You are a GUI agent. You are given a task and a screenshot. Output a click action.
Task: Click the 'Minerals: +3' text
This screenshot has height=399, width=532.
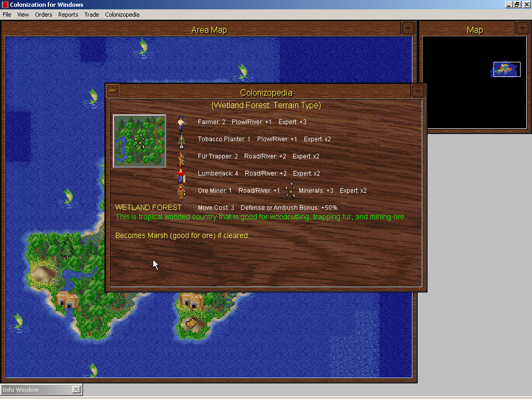[x=316, y=191]
